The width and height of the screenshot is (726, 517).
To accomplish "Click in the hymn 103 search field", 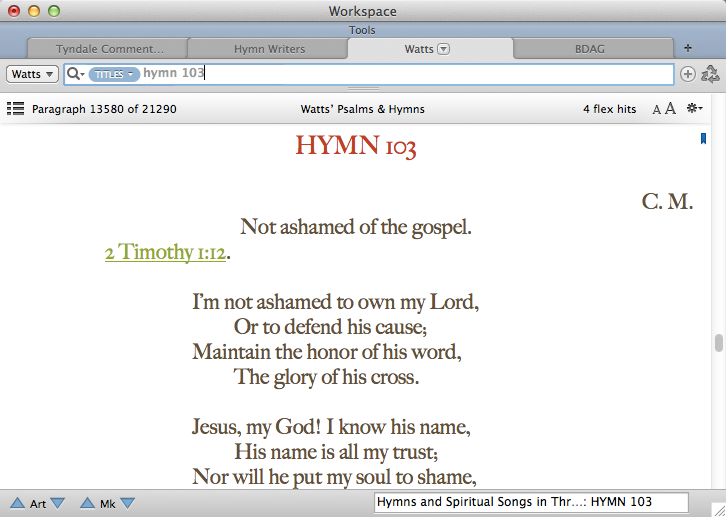I will pyautogui.click(x=369, y=74).
